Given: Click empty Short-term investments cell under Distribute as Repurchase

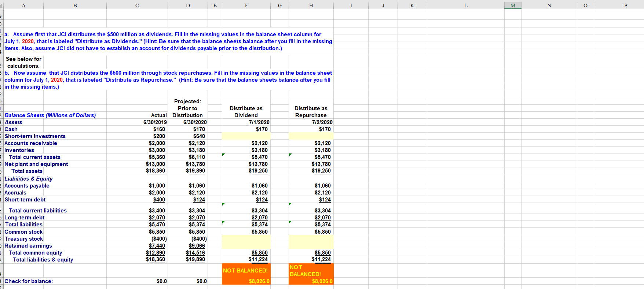Looking at the screenshot, I should 311,136.
